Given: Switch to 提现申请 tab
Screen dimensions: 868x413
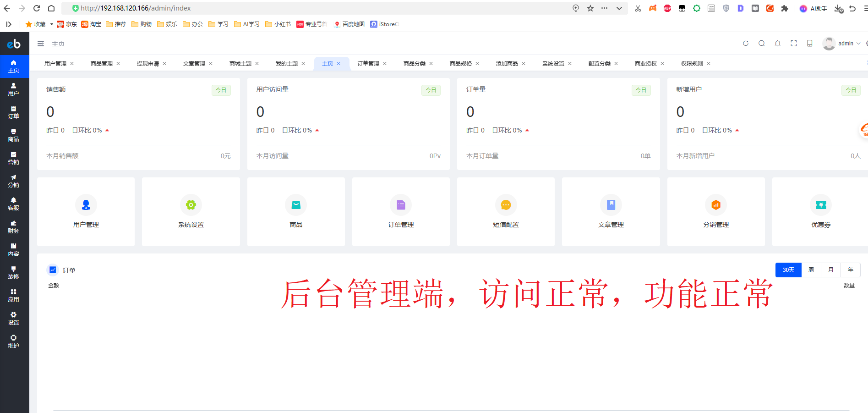Looking at the screenshot, I should (148, 64).
